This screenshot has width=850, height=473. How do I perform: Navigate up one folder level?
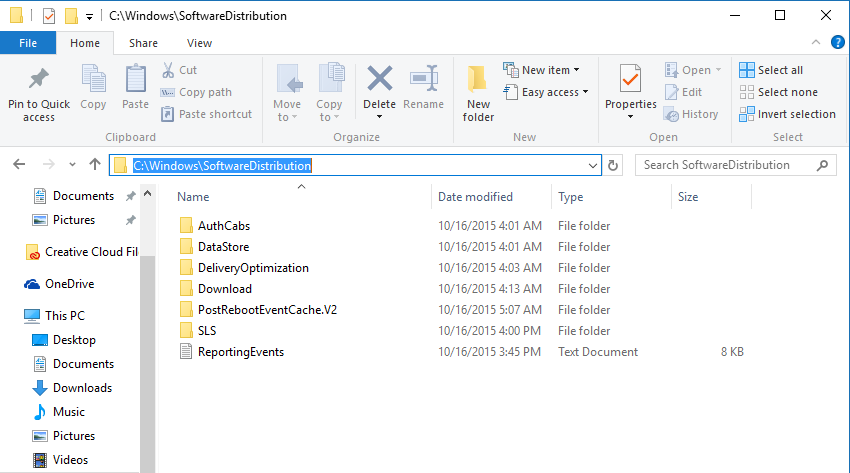pos(95,165)
